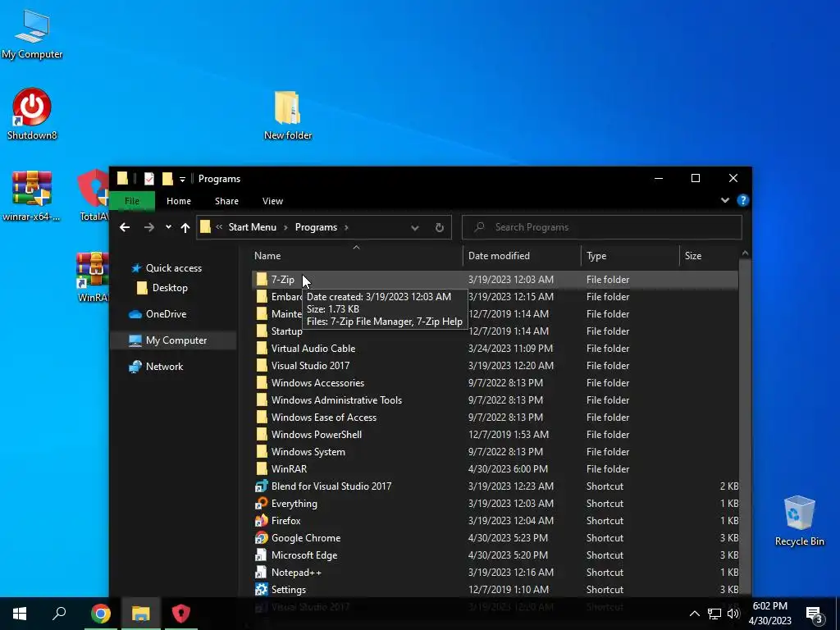
Task: Refresh the Programs folder view
Action: 440,228
